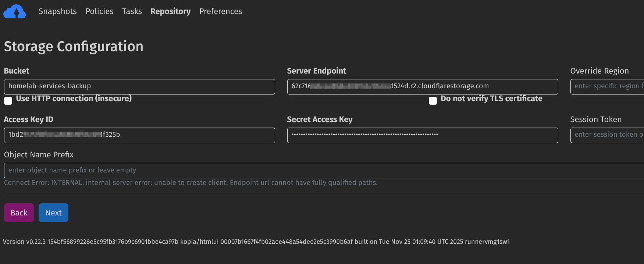The height and width of the screenshot is (264, 644).
Task: Click the version build info text
Action: point(256,242)
